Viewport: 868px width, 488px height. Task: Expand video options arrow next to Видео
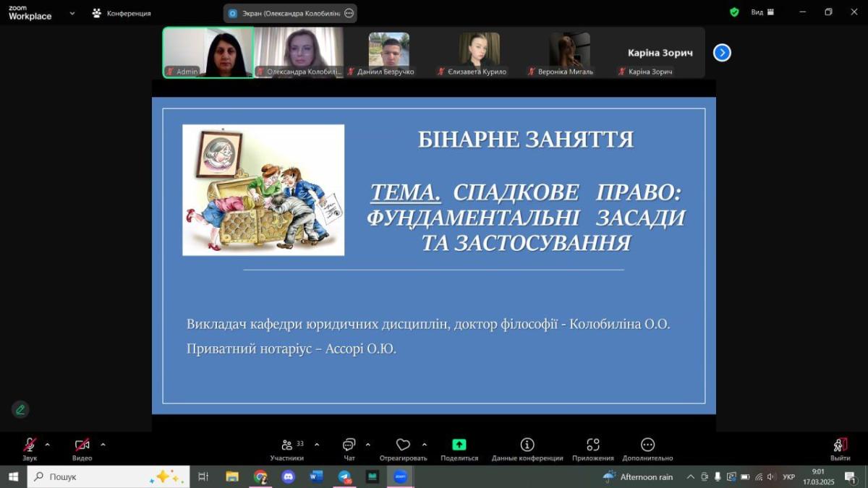click(103, 445)
